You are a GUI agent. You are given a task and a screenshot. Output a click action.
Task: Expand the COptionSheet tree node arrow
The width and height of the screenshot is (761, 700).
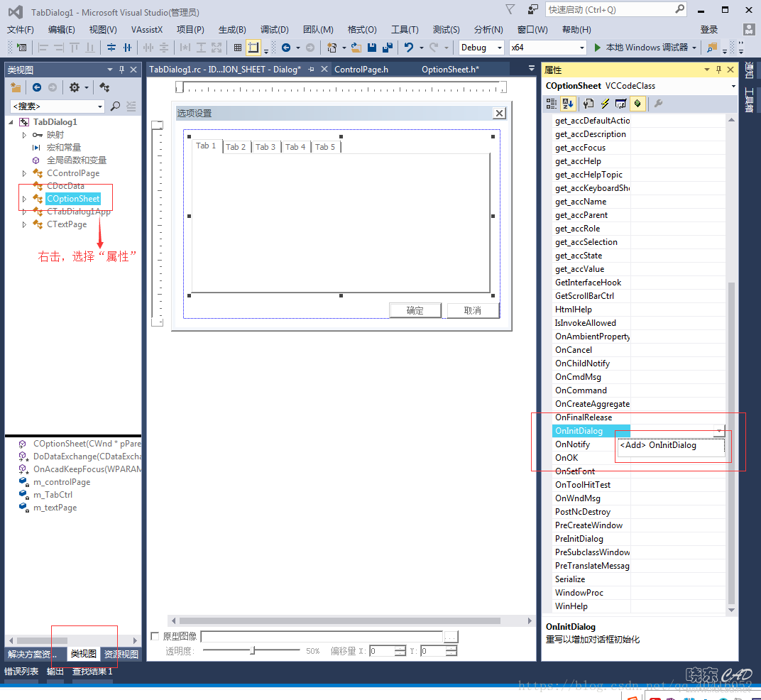24,199
